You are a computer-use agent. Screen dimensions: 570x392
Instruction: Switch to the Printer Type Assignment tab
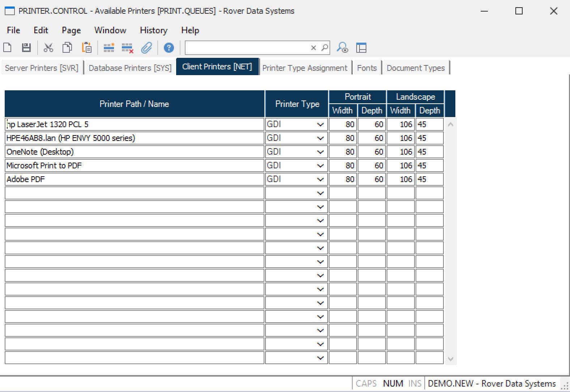[305, 68]
